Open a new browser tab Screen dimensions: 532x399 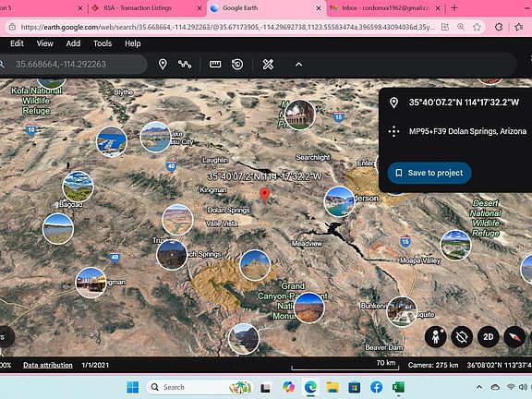[454, 7]
